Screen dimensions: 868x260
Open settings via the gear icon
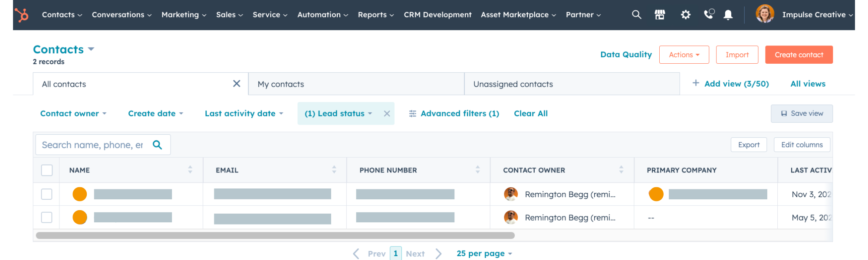point(685,15)
